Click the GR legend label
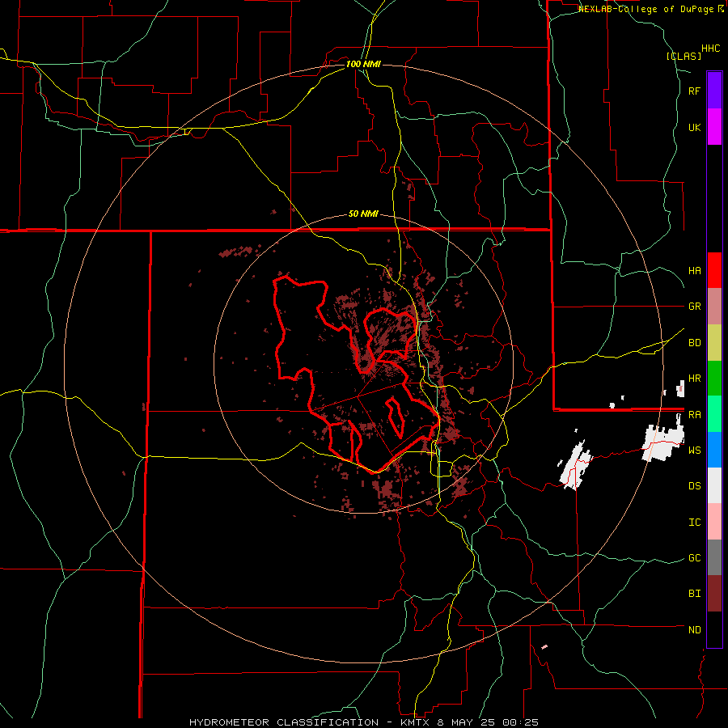 (x=694, y=307)
